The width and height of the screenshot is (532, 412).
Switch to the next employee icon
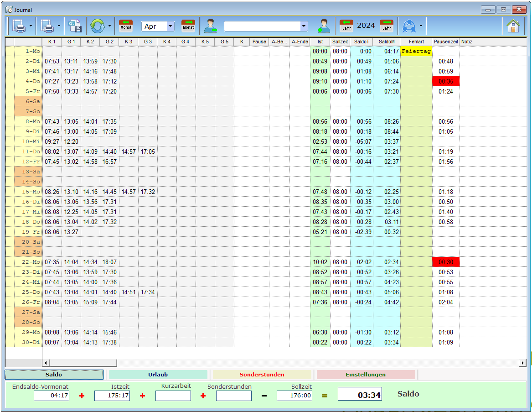point(324,26)
